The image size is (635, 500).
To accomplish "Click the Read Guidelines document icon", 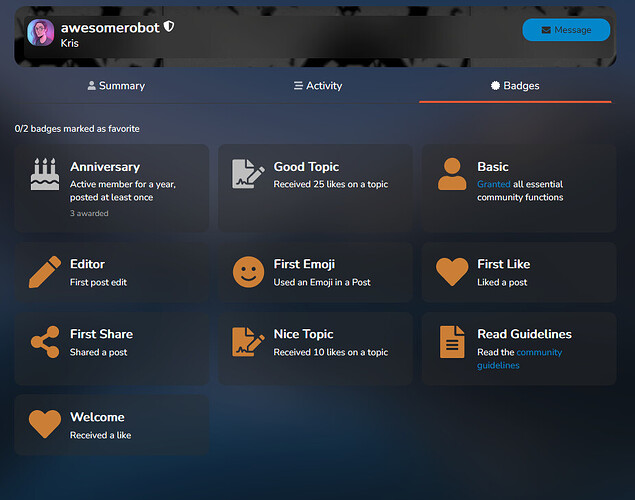I will click(452, 342).
